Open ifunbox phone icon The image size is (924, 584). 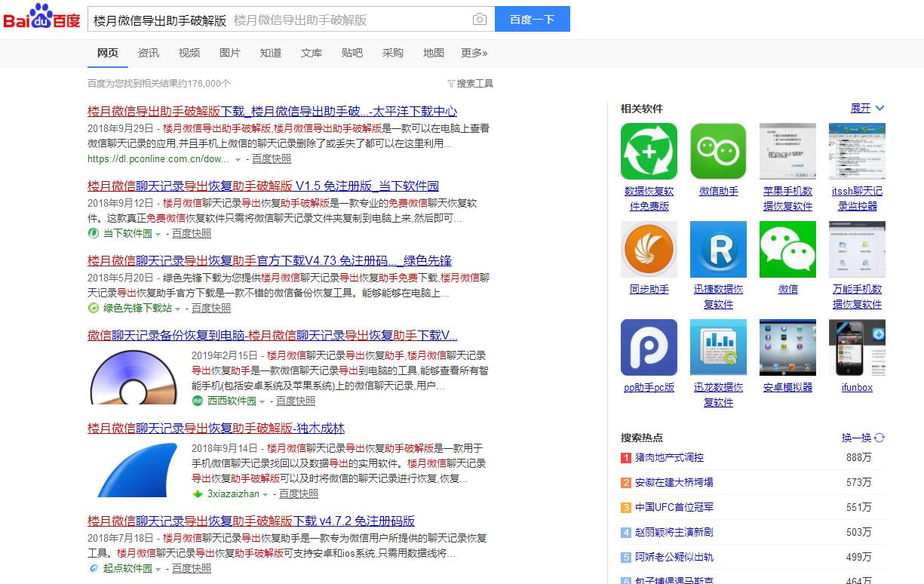click(x=857, y=347)
